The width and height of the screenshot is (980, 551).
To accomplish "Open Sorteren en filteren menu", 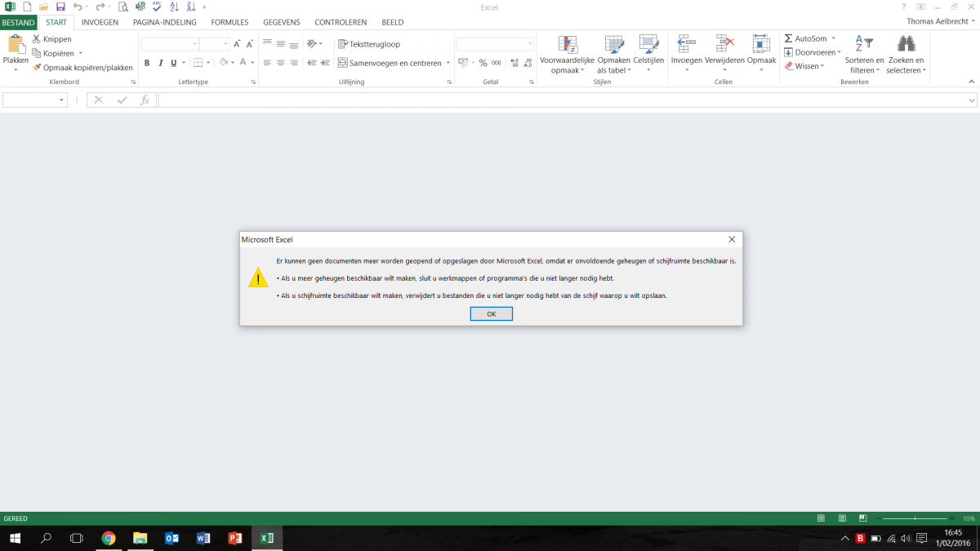I will point(864,54).
